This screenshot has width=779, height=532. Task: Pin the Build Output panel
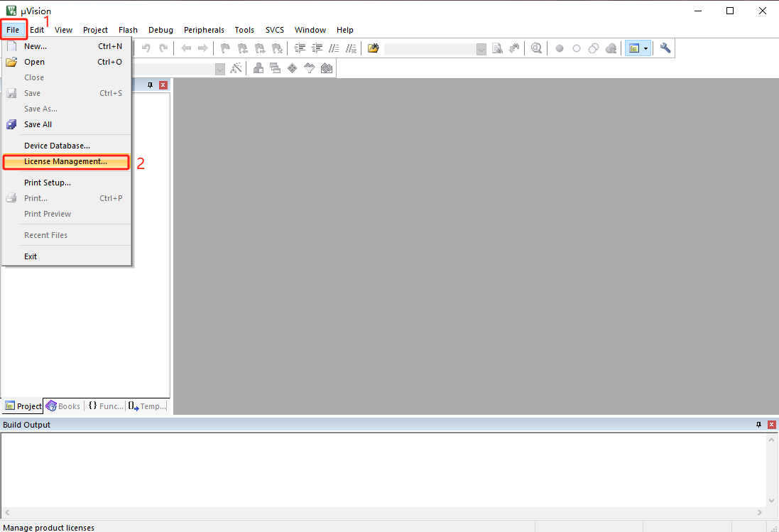pyautogui.click(x=758, y=424)
